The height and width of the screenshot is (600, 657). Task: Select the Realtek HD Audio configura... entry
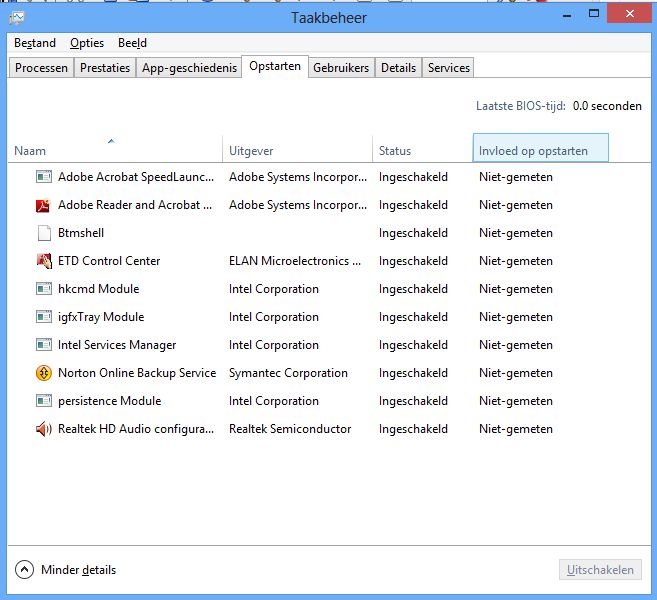click(136, 429)
